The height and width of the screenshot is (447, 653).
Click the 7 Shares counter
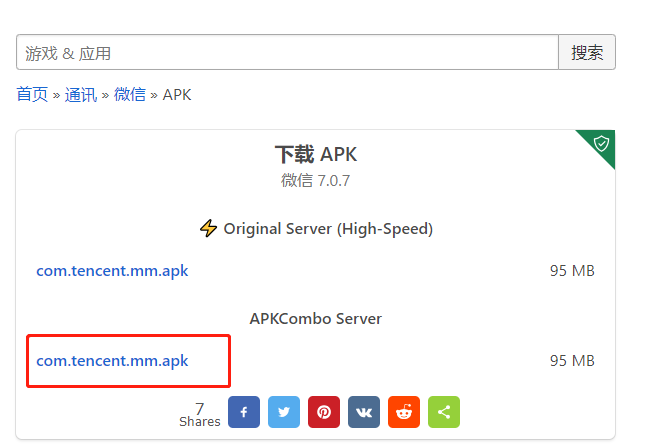point(199,415)
